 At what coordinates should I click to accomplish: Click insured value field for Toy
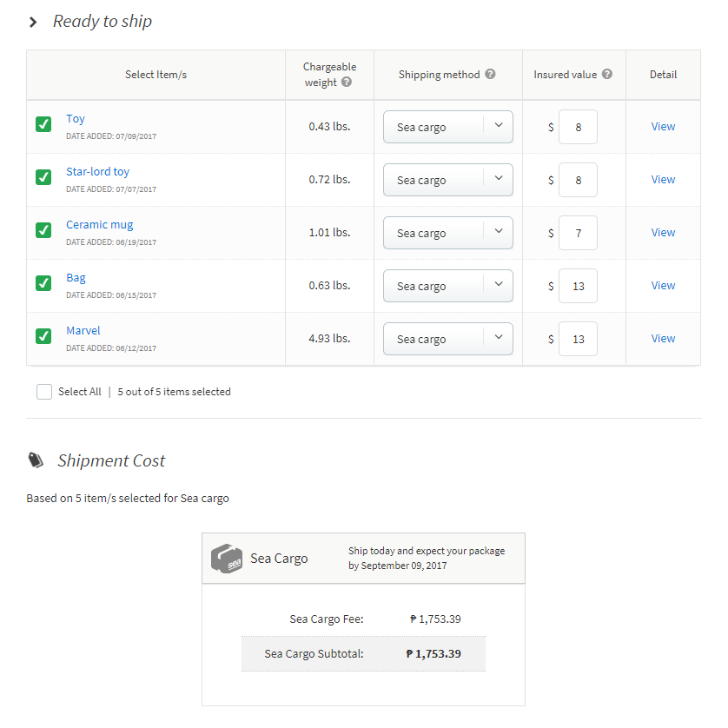[578, 127]
